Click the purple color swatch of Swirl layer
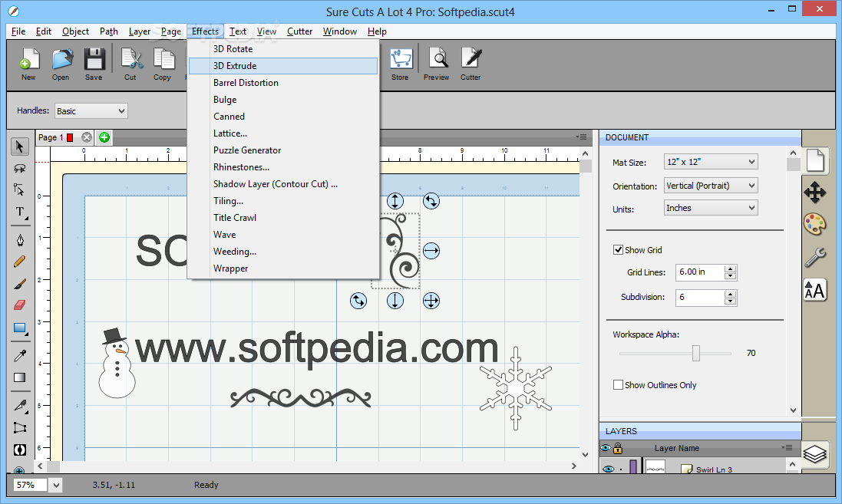 point(634,466)
